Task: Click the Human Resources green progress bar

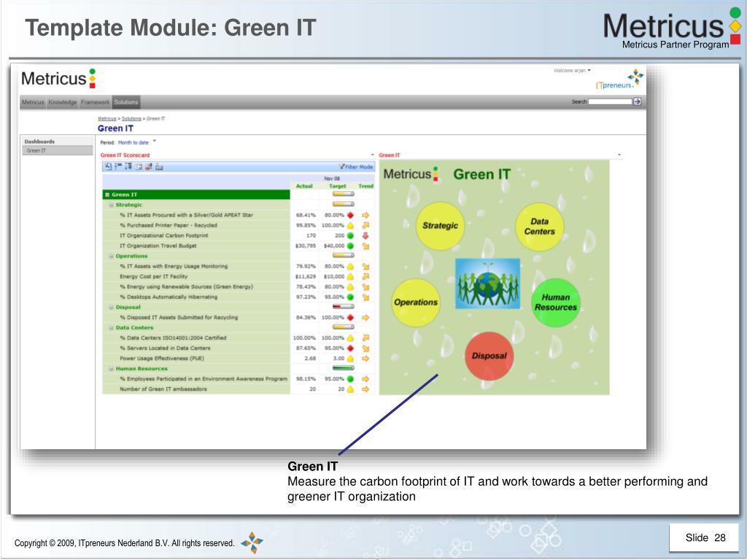Action: point(343,368)
